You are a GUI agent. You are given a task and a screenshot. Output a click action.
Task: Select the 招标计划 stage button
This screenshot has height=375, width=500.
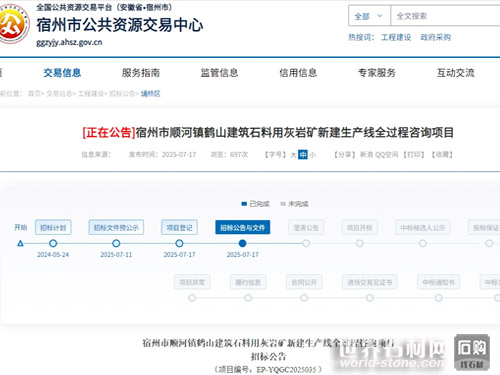53,227
